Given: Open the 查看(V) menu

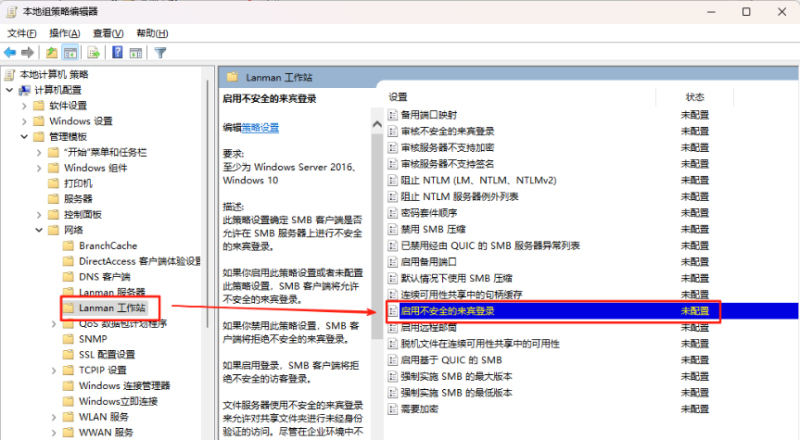Looking at the screenshot, I should [x=109, y=33].
